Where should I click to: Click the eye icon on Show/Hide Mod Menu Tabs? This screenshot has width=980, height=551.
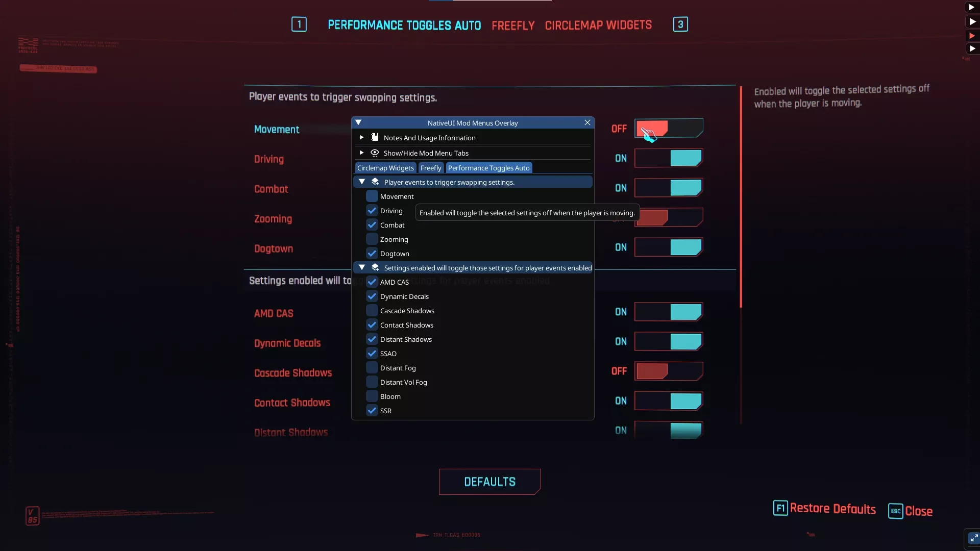point(375,153)
